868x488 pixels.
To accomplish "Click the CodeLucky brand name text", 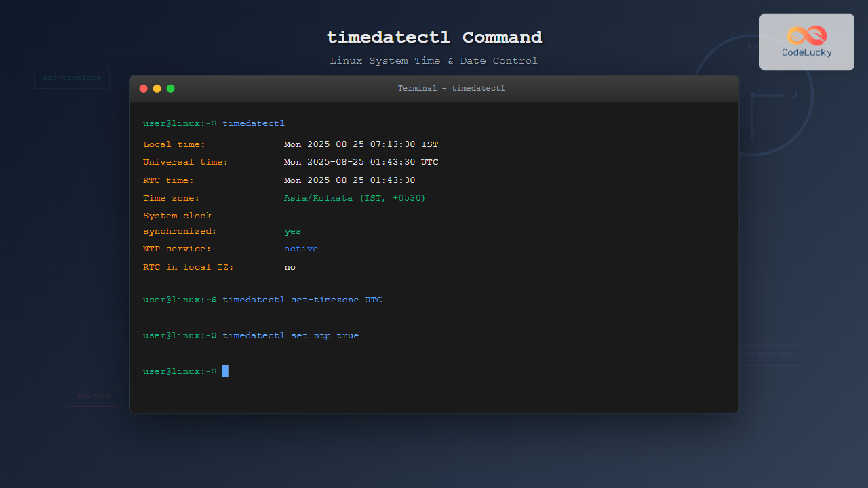I will pyautogui.click(x=806, y=51).
